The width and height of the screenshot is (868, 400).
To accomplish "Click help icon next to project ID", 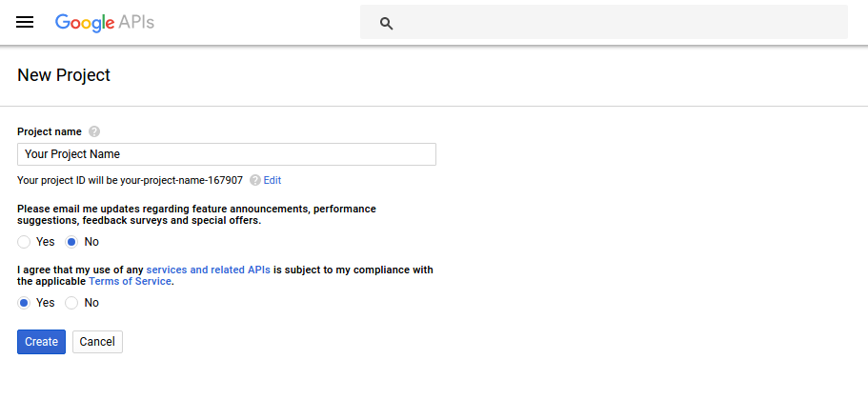I will pyautogui.click(x=255, y=180).
